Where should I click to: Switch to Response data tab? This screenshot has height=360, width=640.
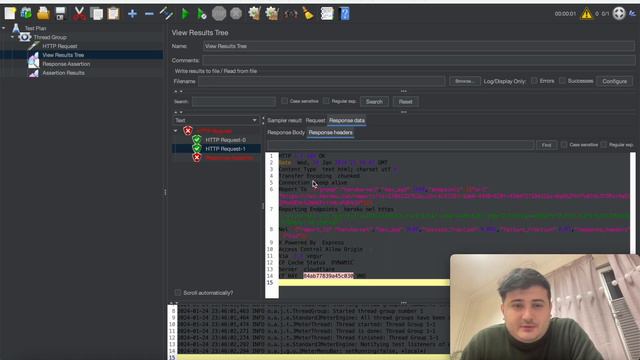(347, 120)
